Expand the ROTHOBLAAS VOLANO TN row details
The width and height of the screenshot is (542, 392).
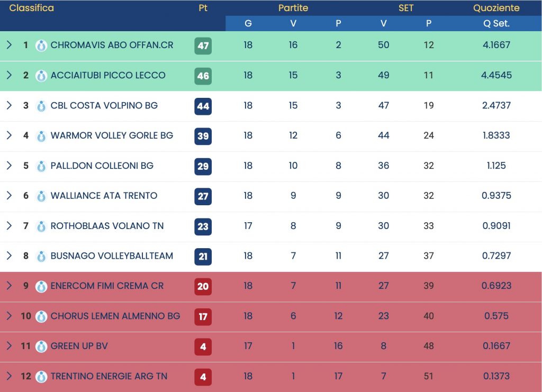click(9, 226)
